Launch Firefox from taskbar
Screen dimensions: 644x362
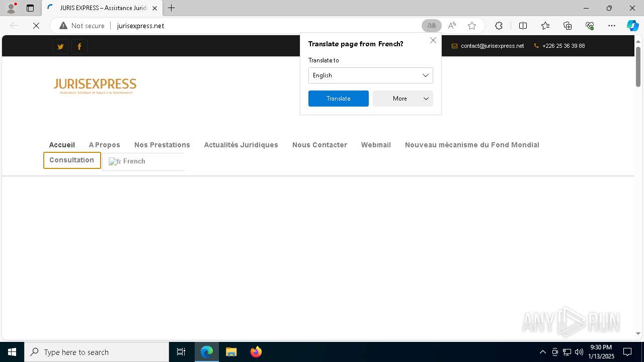256,352
